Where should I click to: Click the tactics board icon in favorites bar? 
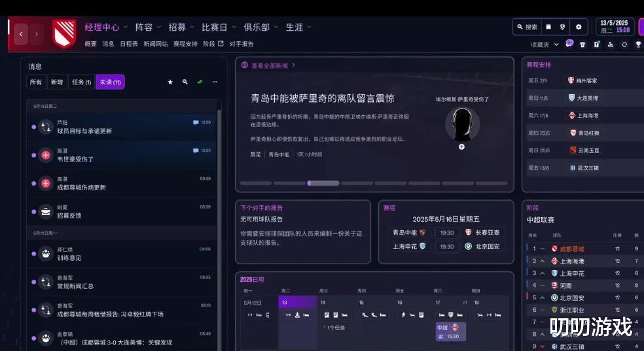(597, 44)
